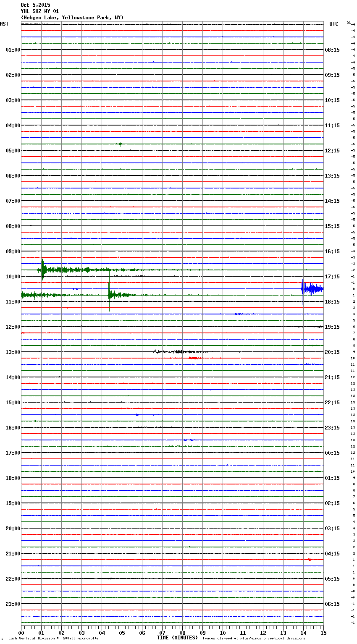Click the small red blip on the 04:15 UTC trace
Viewport: 357px width, 644px height.
(310, 560)
